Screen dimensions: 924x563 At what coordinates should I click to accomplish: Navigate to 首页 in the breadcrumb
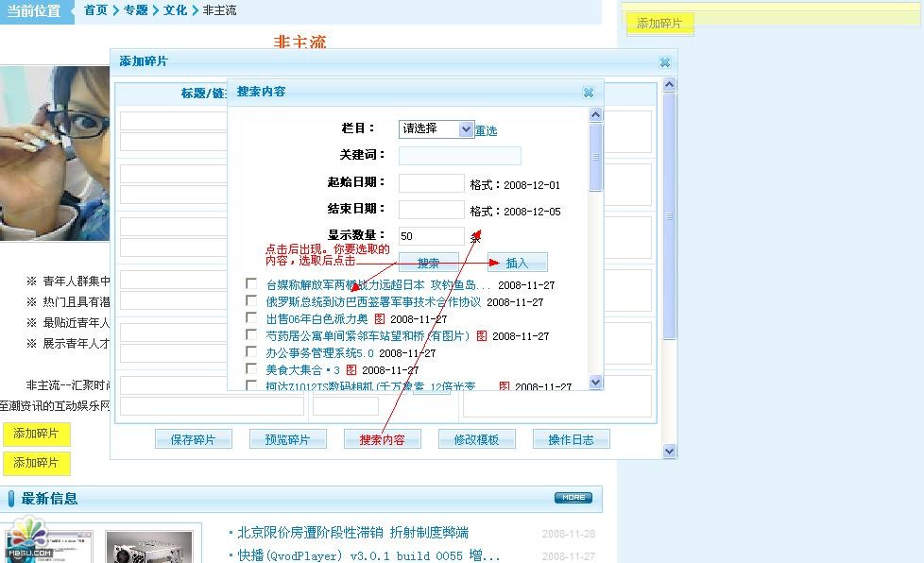point(95,10)
